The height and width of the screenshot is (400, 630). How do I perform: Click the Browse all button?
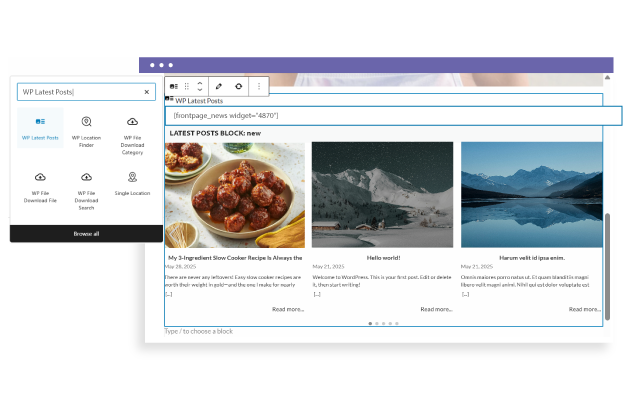point(86,234)
